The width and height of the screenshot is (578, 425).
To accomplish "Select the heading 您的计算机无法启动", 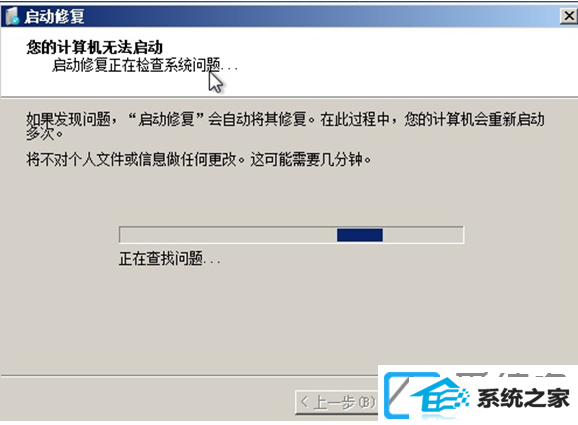I will (x=94, y=47).
